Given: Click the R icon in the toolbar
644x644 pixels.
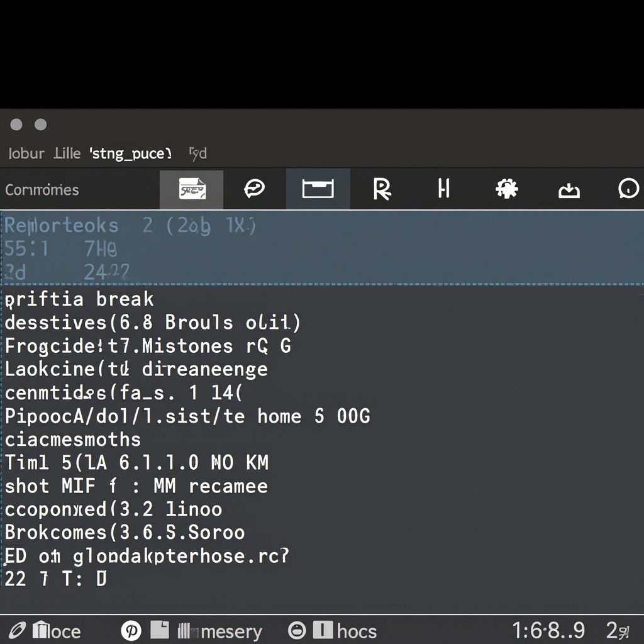Looking at the screenshot, I should [381, 189].
